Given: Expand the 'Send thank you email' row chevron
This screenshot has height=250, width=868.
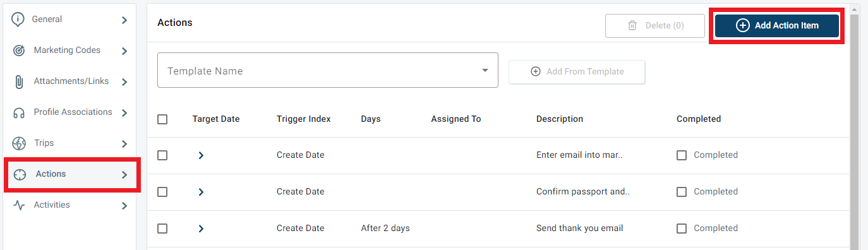Looking at the screenshot, I should pyautogui.click(x=201, y=229).
